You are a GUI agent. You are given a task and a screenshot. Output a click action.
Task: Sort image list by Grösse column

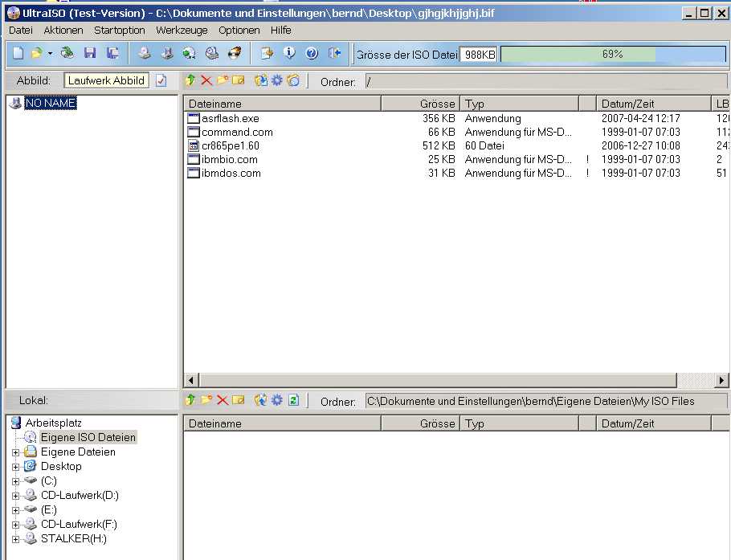(420, 104)
